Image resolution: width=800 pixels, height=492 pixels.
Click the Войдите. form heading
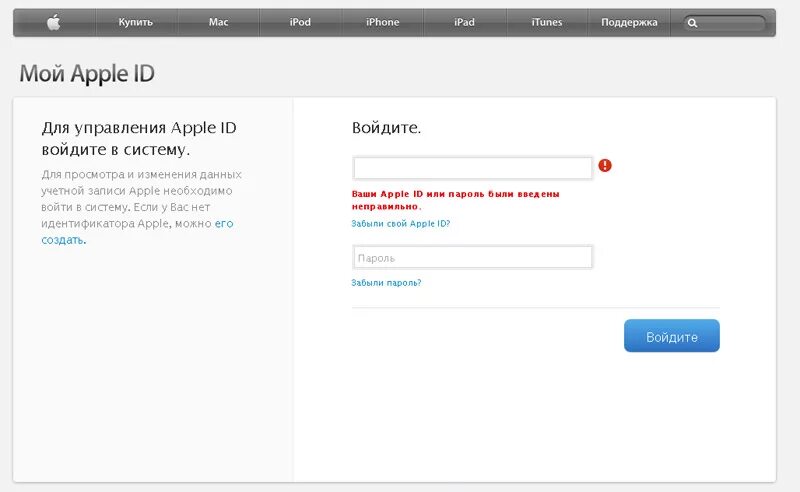386,128
